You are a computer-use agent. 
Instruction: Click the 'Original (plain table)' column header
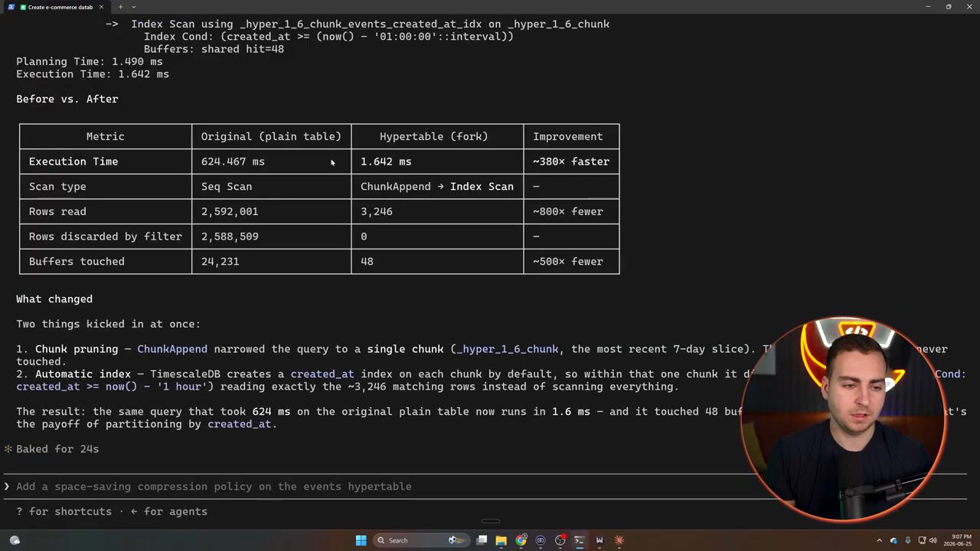coord(271,136)
